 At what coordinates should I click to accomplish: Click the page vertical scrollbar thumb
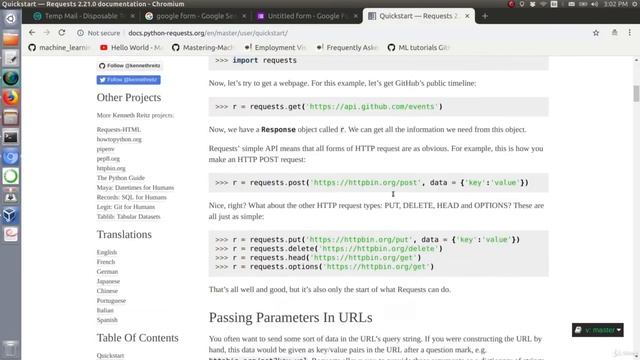click(x=636, y=93)
